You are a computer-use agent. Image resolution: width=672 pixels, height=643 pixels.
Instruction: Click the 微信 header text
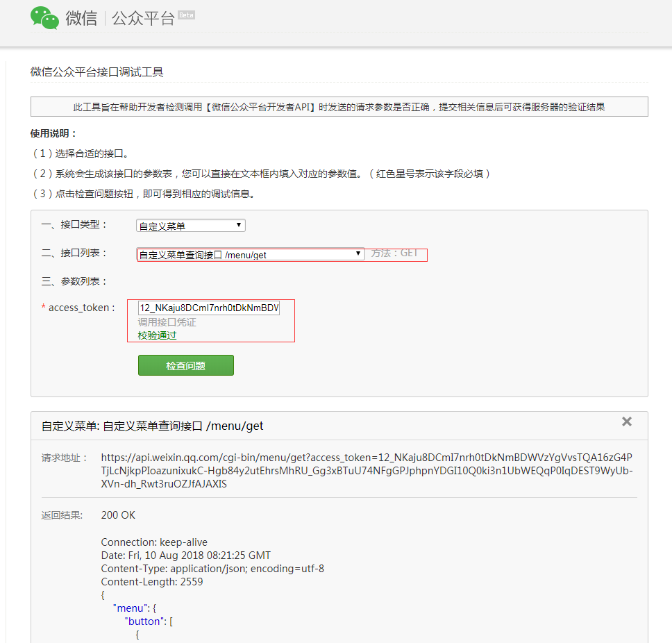(81, 19)
